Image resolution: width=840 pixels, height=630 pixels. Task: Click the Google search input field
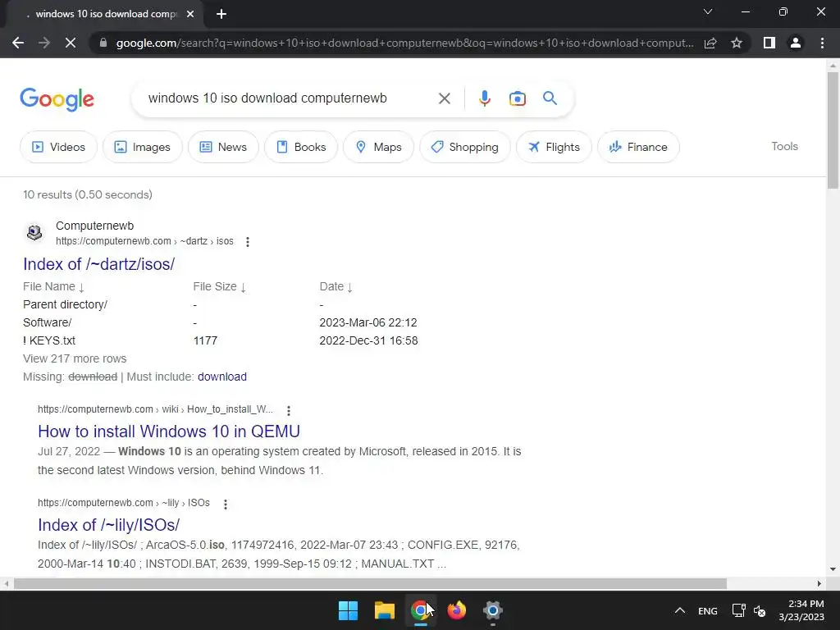[x=290, y=98]
